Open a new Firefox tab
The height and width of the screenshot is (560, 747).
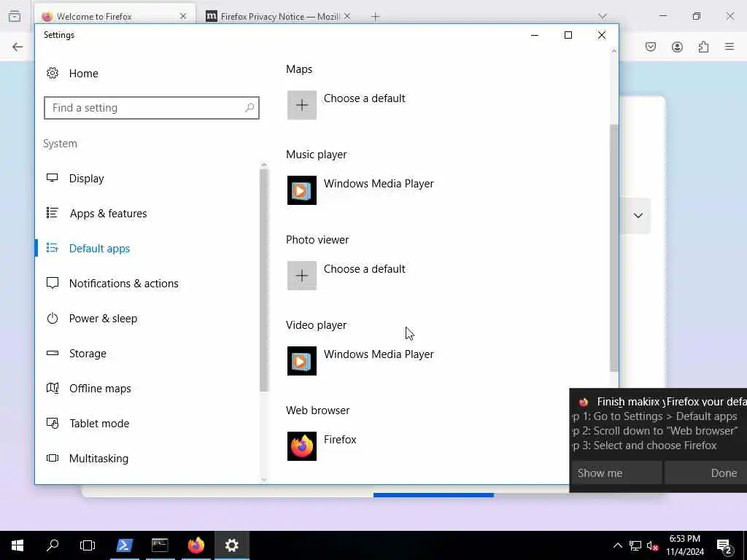coord(376,17)
